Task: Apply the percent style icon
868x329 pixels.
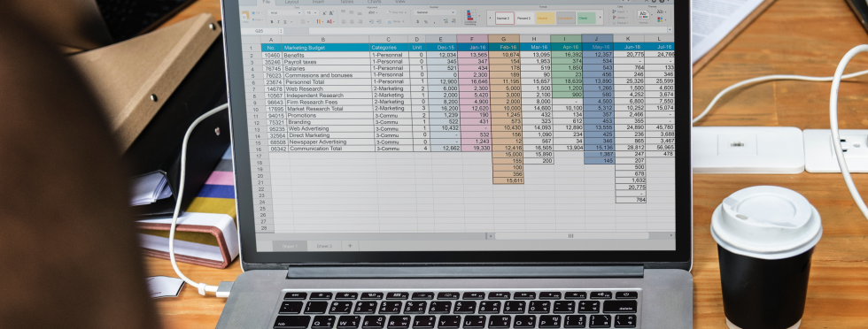Action: click(426, 21)
